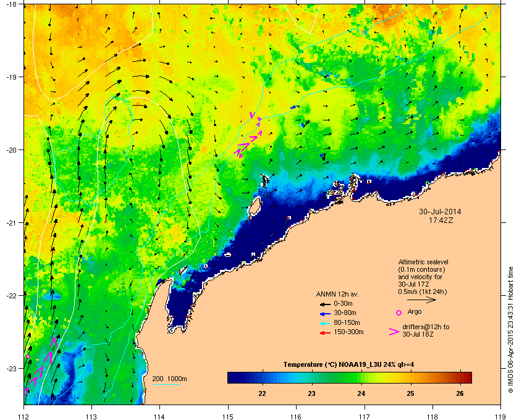
Task: Click the latitude axis label '-20'
Action: (11, 150)
